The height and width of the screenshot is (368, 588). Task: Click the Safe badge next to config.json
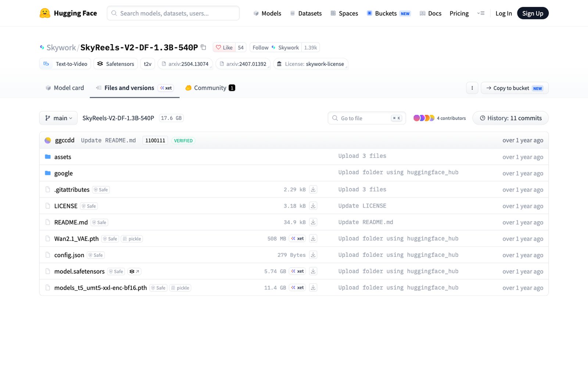[x=96, y=255]
